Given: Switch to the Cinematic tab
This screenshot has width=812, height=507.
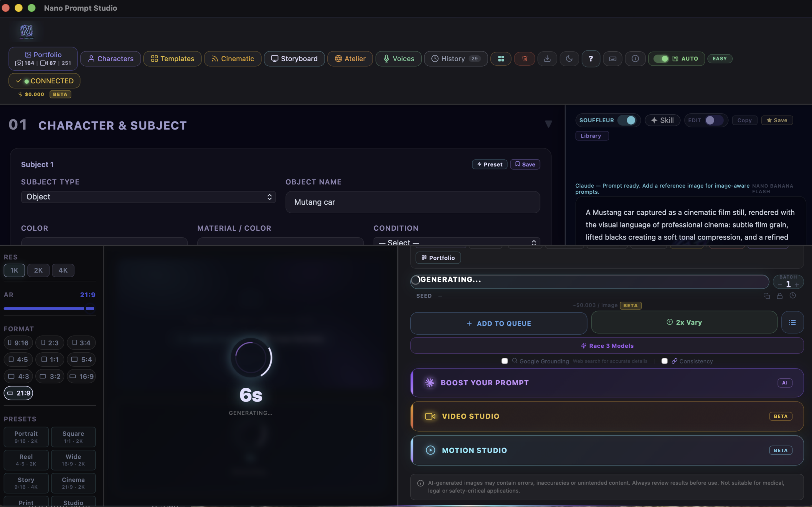Looking at the screenshot, I should 232,59.
